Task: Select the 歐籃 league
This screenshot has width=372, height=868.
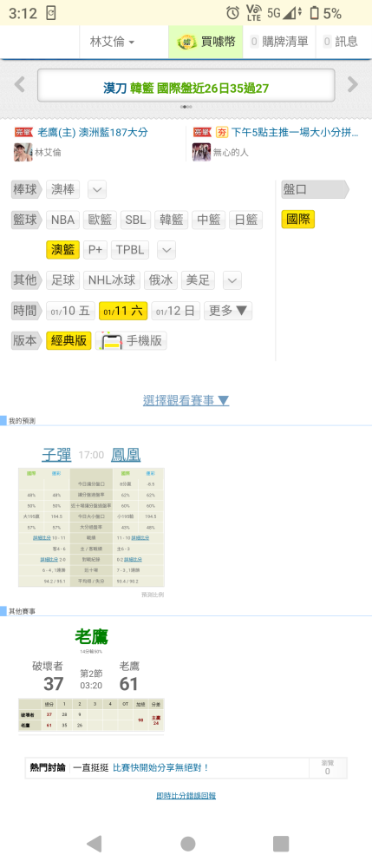Action: click(x=100, y=220)
